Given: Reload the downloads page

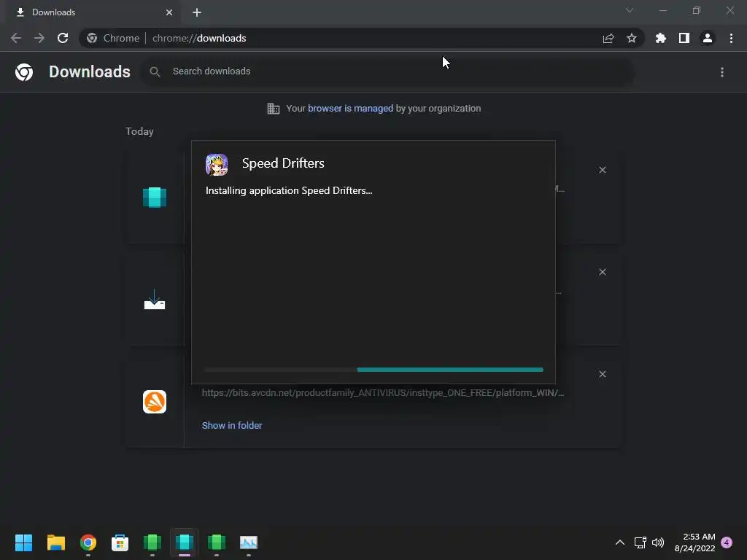Looking at the screenshot, I should click(x=63, y=38).
